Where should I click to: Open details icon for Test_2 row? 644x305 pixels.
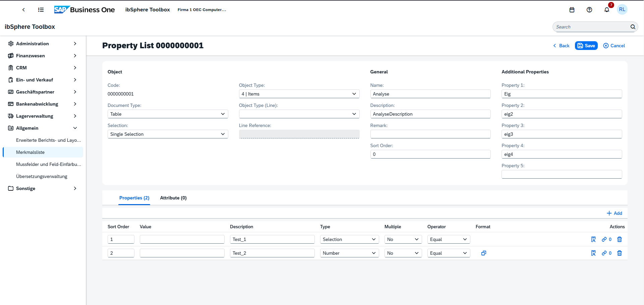(593, 253)
